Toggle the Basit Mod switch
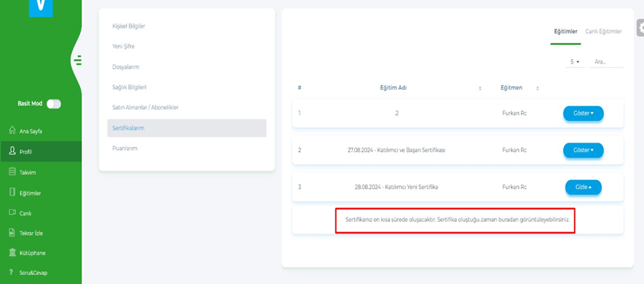The height and width of the screenshot is (284, 644). tap(53, 104)
